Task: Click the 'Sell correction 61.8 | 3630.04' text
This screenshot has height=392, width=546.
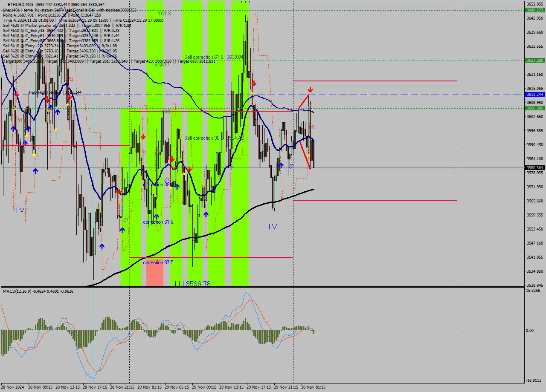Action: (x=214, y=57)
